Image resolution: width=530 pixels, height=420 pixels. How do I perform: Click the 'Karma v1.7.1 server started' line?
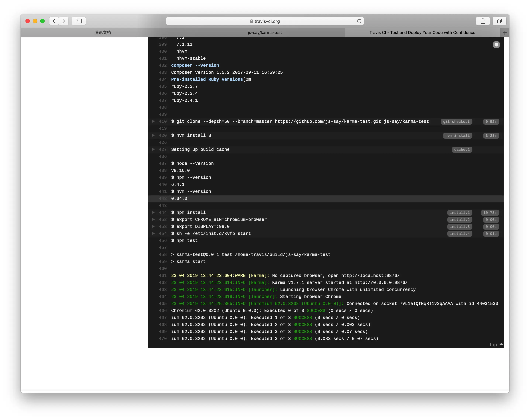(x=289, y=282)
